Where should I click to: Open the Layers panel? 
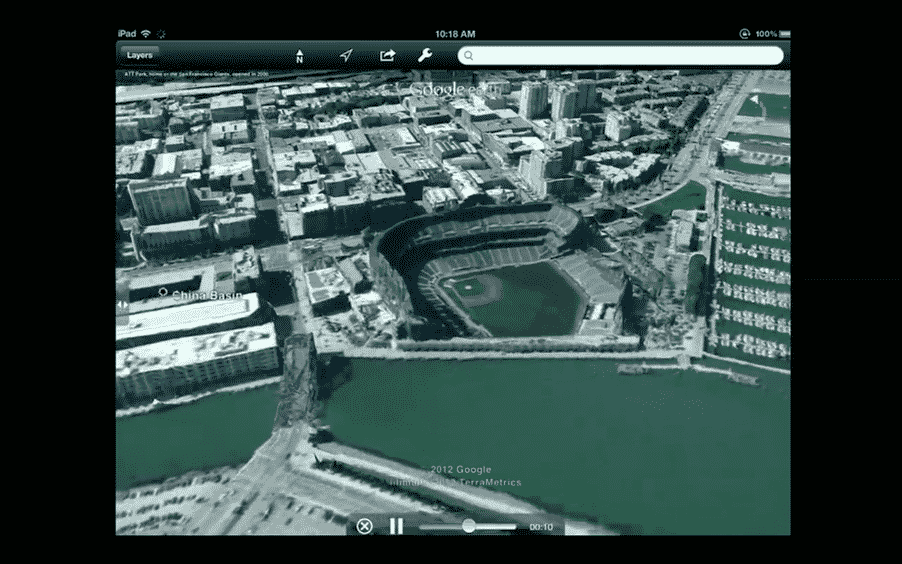click(x=140, y=55)
